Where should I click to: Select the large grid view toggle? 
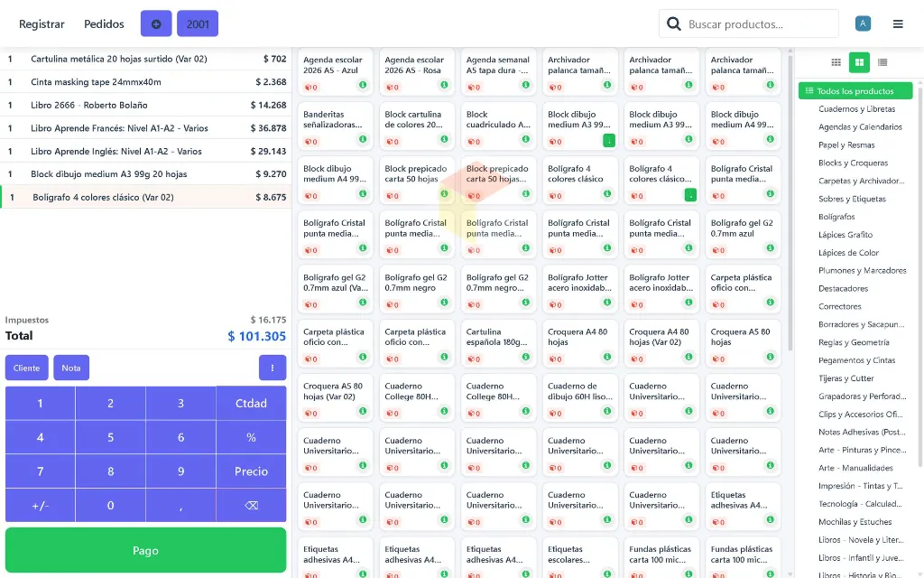click(x=859, y=62)
